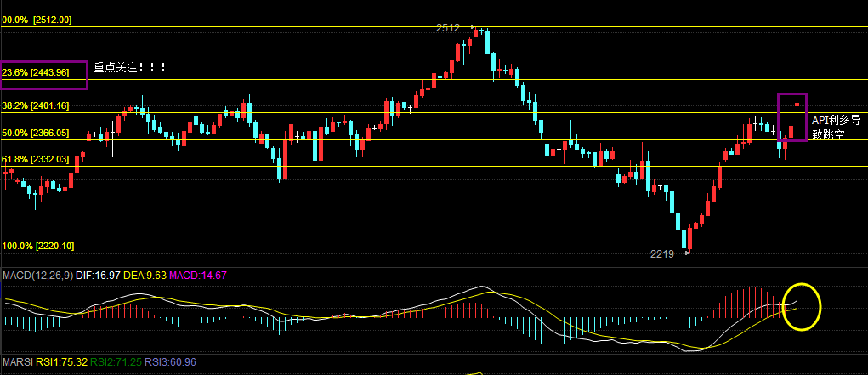
Task: Click the RSI2:71.25 value
Action: [116, 362]
